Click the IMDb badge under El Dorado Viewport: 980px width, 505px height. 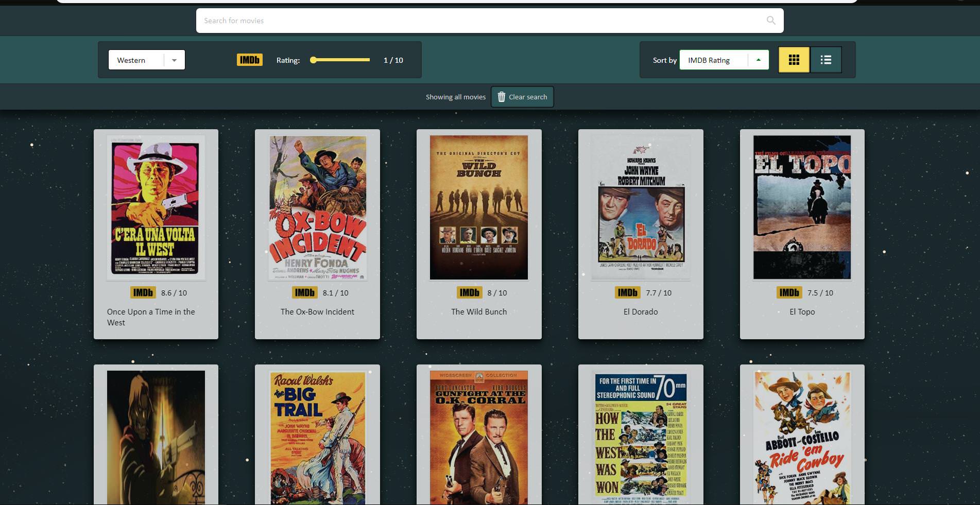(628, 292)
